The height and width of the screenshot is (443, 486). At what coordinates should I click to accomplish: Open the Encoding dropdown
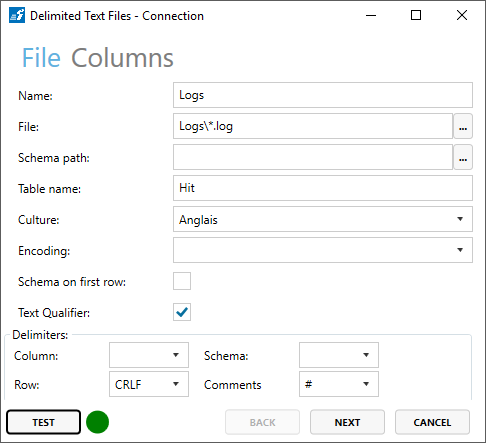tap(323, 250)
